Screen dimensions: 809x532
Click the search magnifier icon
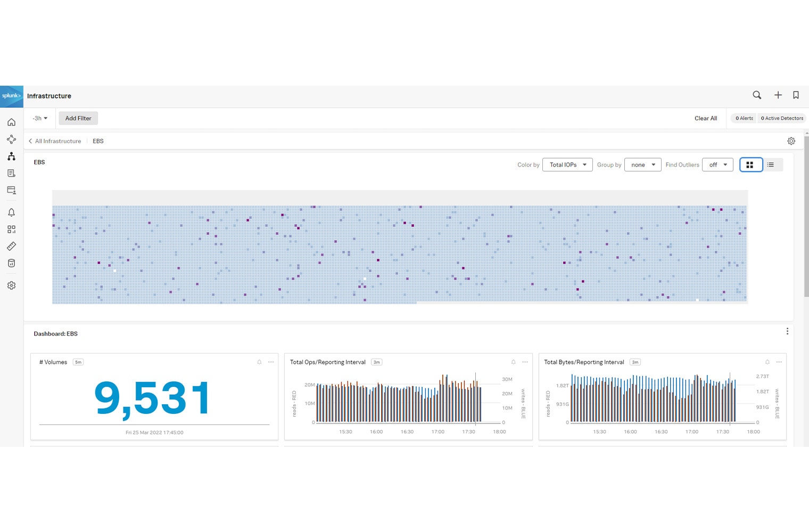[x=757, y=95]
